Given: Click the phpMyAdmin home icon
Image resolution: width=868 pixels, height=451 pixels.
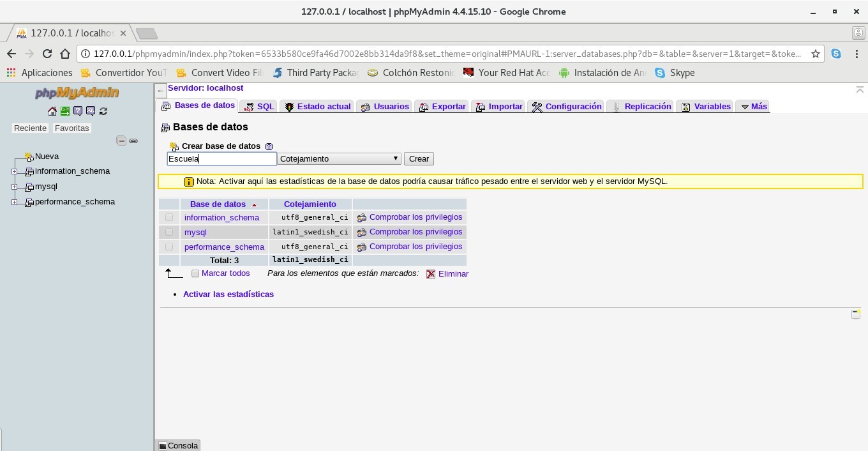Looking at the screenshot, I should [52, 111].
